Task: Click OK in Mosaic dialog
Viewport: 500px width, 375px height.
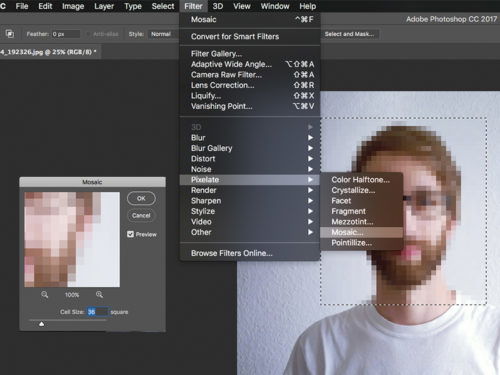Action: 141,198
